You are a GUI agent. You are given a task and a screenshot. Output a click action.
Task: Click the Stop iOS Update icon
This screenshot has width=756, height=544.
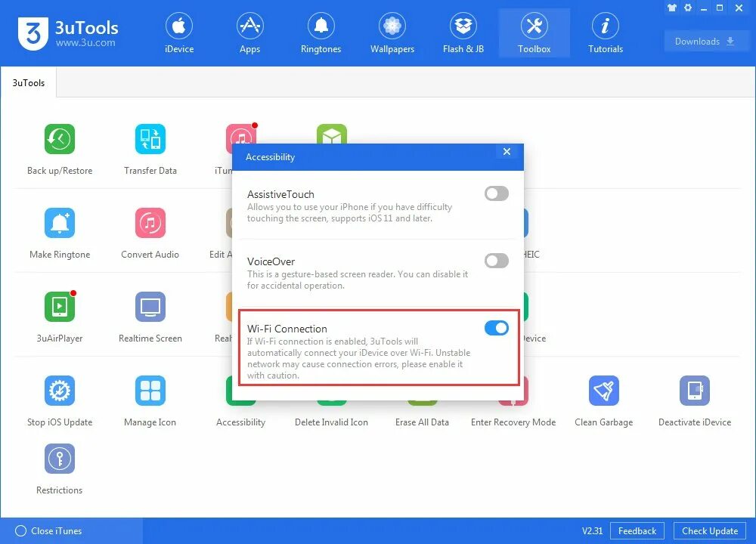coord(60,391)
